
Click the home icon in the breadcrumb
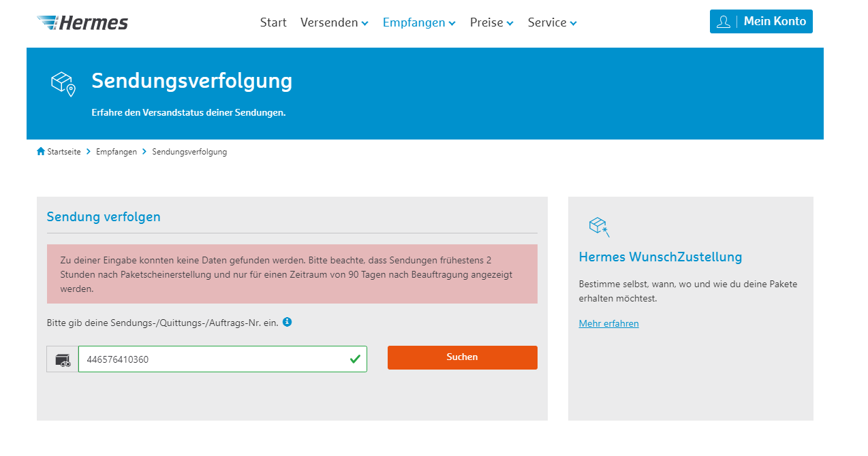pos(41,151)
